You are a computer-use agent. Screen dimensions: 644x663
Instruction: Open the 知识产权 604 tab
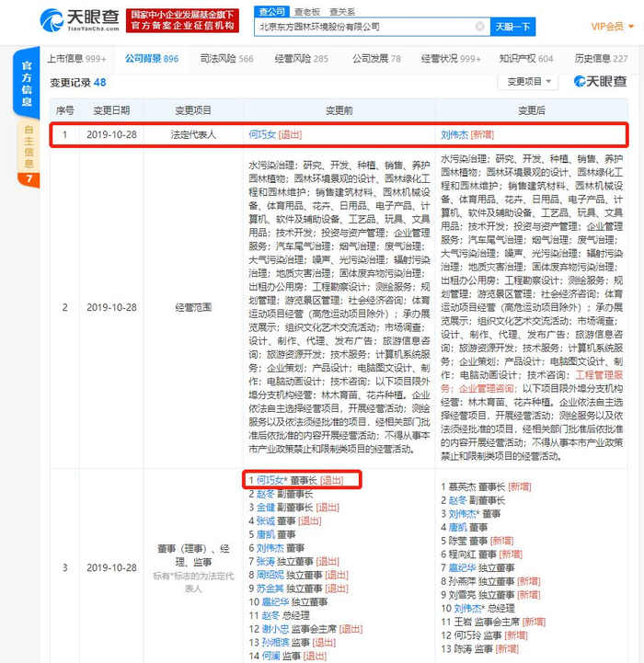click(x=526, y=58)
